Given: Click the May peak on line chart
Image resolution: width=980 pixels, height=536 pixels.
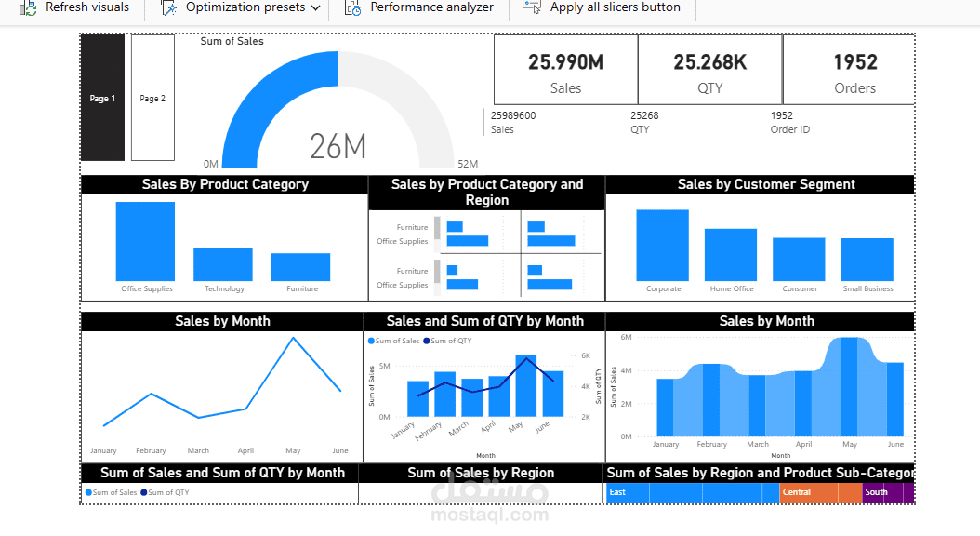Looking at the screenshot, I should pos(293,339).
